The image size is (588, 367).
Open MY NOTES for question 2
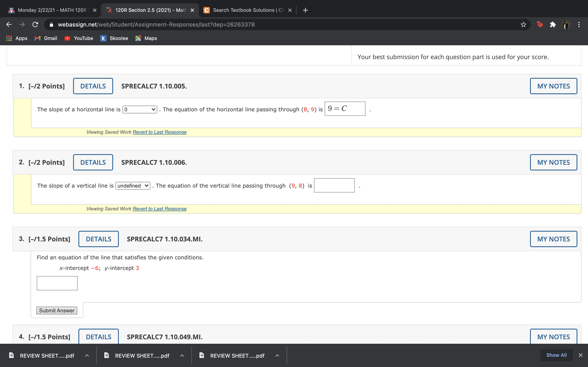tap(553, 162)
